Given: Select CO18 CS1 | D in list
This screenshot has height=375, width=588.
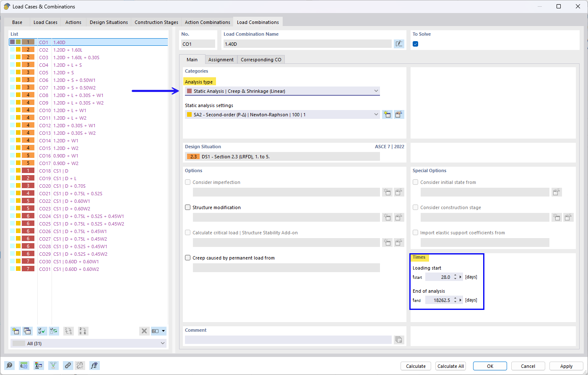Looking at the screenshot, I should [x=88, y=171].
